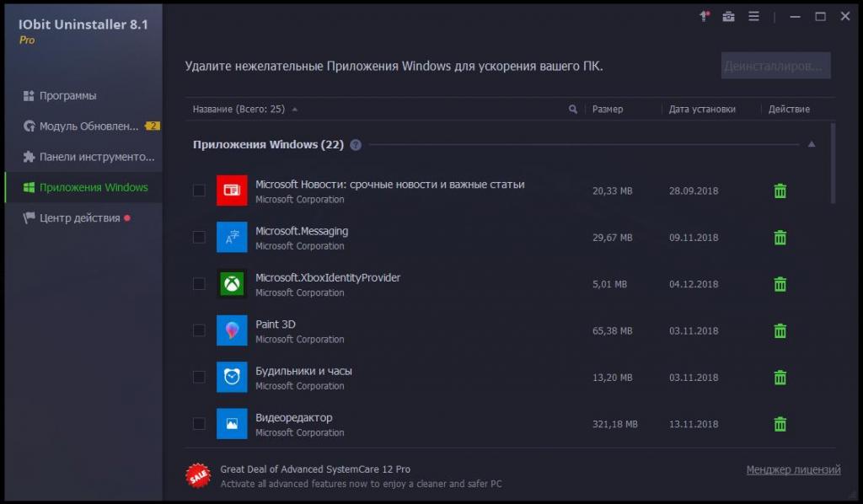Open search via magnifier icon
Screen dimensions: 863x504
coord(573,109)
